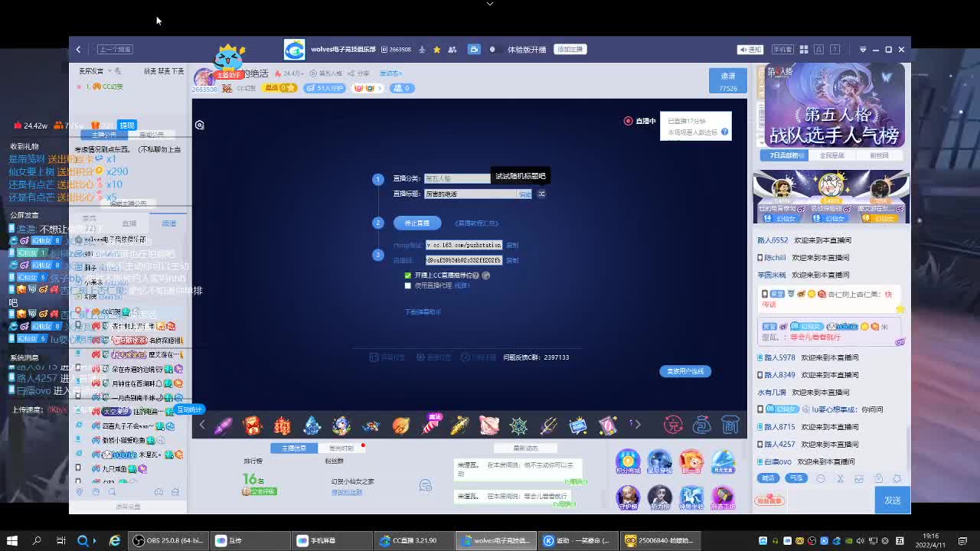Click the blue camera broadcast icon
980x551 pixels.
coord(474,49)
